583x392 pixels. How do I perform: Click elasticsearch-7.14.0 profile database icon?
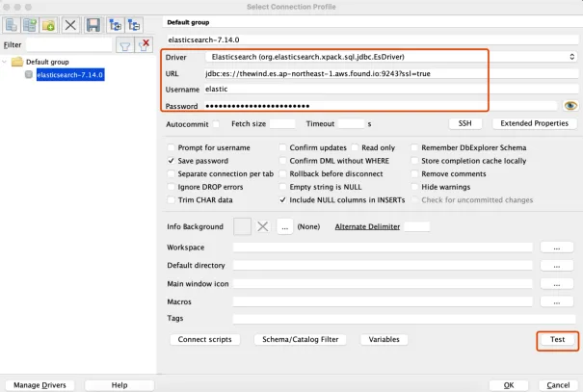(29, 75)
